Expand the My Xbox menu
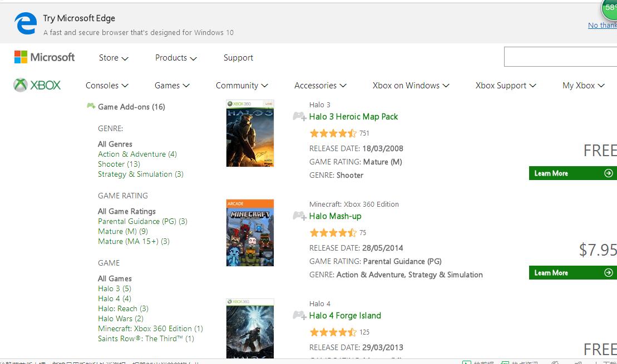The height and width of the screenshot is (364, 617). point(583,85)
